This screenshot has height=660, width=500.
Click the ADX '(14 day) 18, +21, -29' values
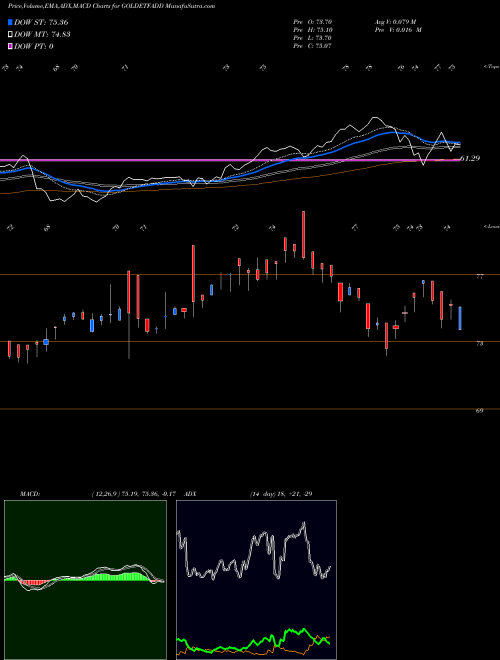(281, 494)
